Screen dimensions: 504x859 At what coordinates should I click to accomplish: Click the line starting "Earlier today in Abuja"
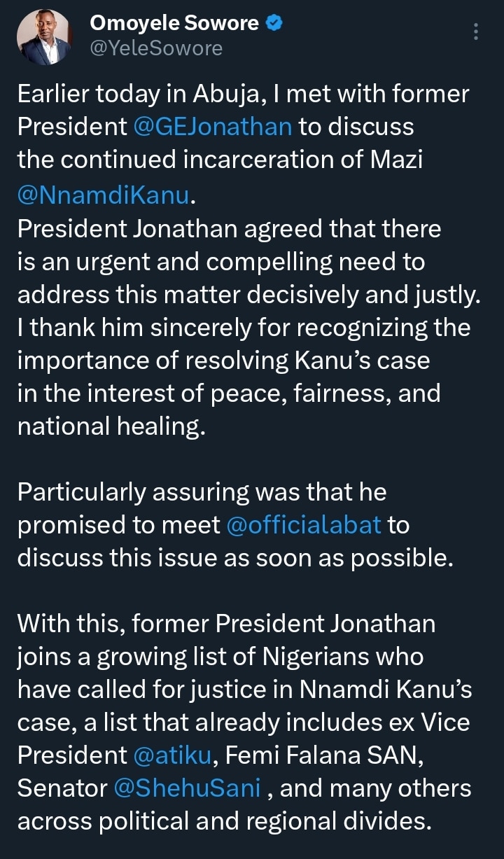(243, 93)
